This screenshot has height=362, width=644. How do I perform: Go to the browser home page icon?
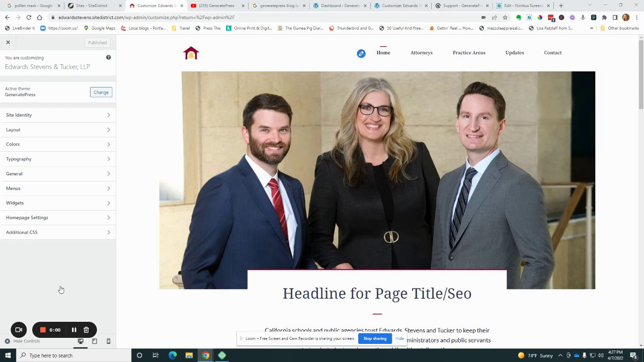[x=39, y=17]
